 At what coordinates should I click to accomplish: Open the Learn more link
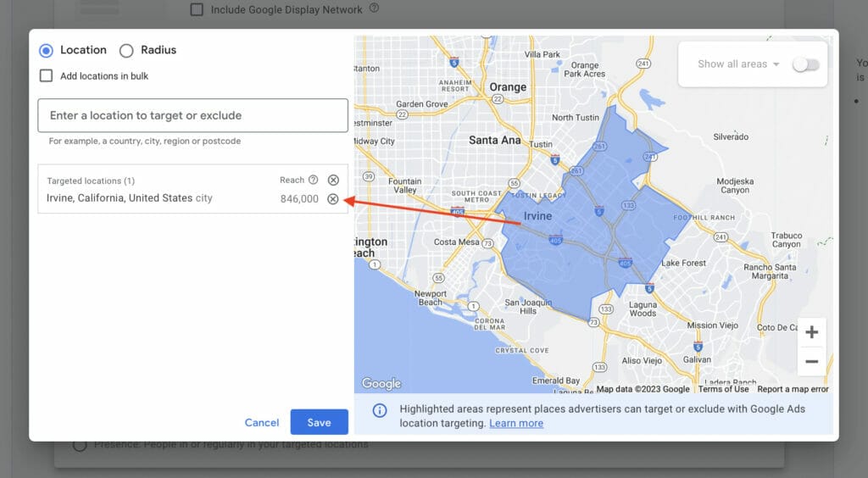pyautogui.click(x=516, y=423)
